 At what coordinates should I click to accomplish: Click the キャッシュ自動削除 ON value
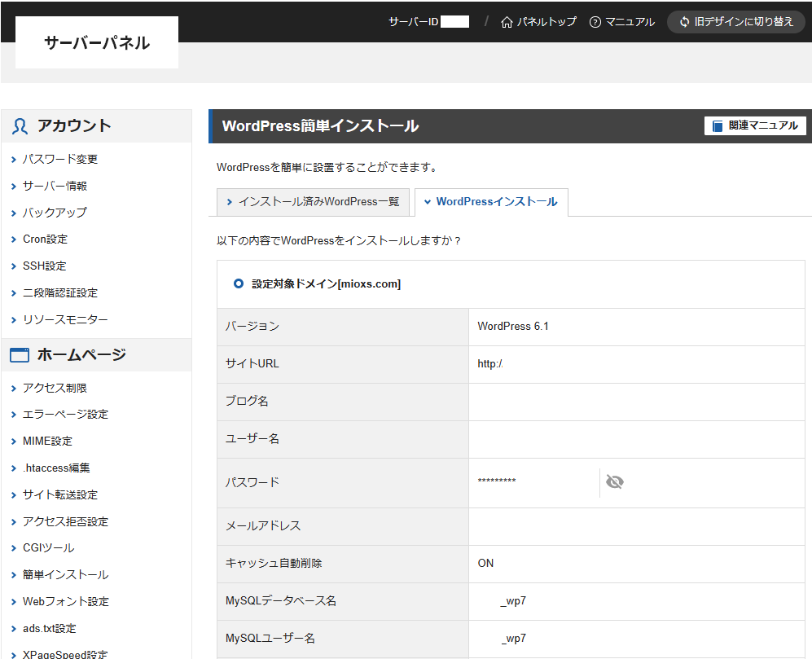coord(485,564)
